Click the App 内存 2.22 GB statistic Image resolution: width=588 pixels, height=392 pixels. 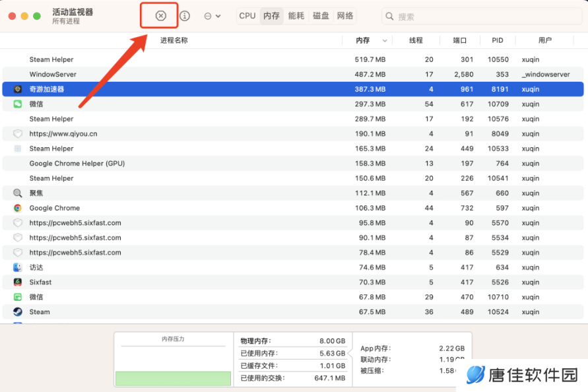point(412,348)
